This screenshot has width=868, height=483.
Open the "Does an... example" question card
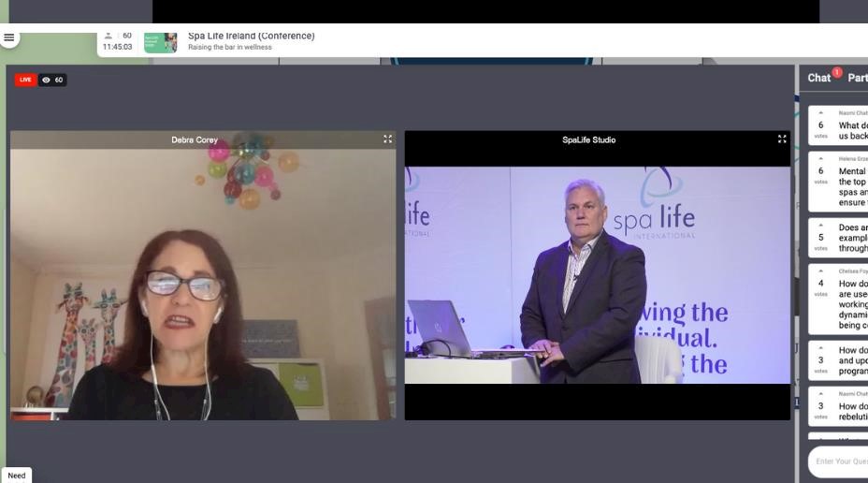point(838,238)
